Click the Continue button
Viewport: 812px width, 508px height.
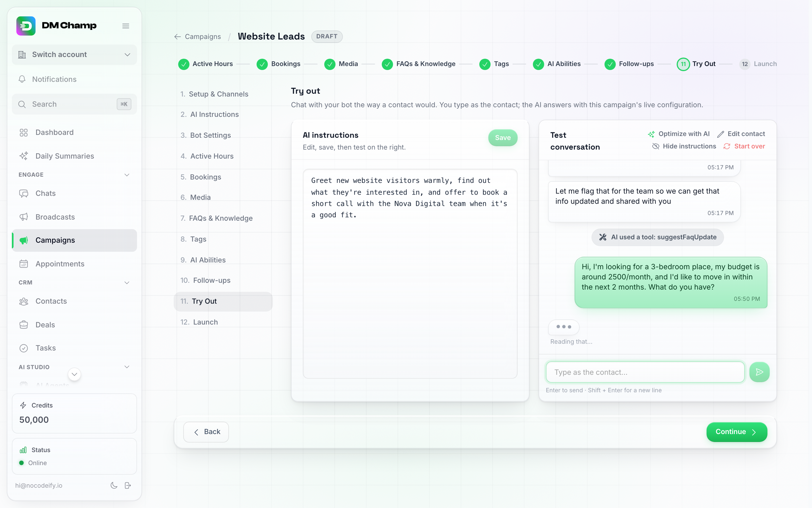736,432
